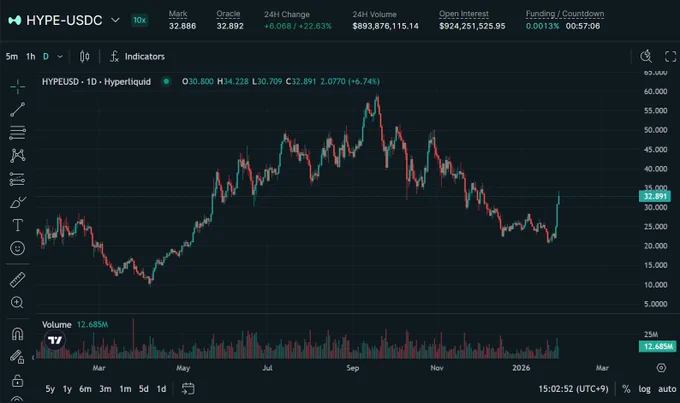Open the Indicators menu
This screenshot has width=680, height=403.
[x=137, y=56]
